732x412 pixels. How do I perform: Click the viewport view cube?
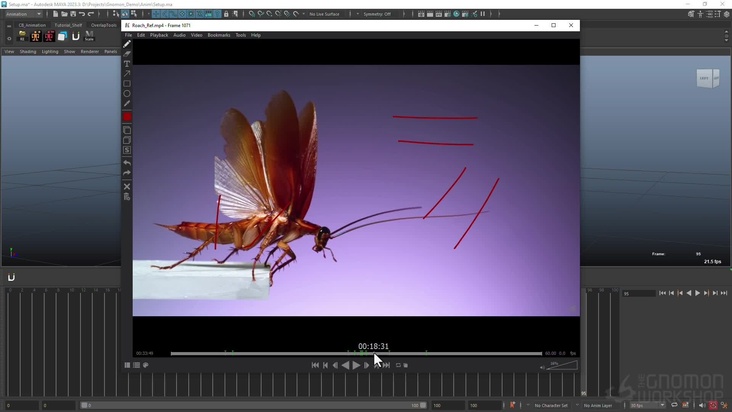707,78
